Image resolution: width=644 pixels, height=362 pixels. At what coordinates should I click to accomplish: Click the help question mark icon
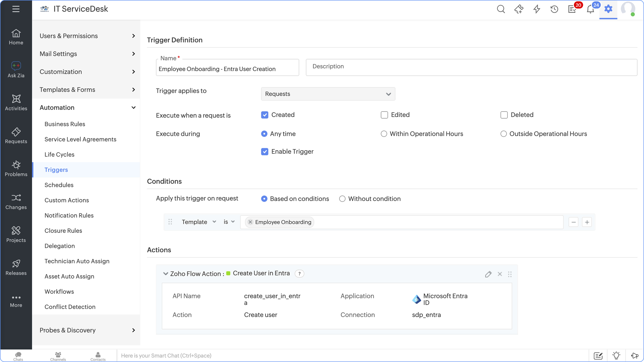(299, 274)
